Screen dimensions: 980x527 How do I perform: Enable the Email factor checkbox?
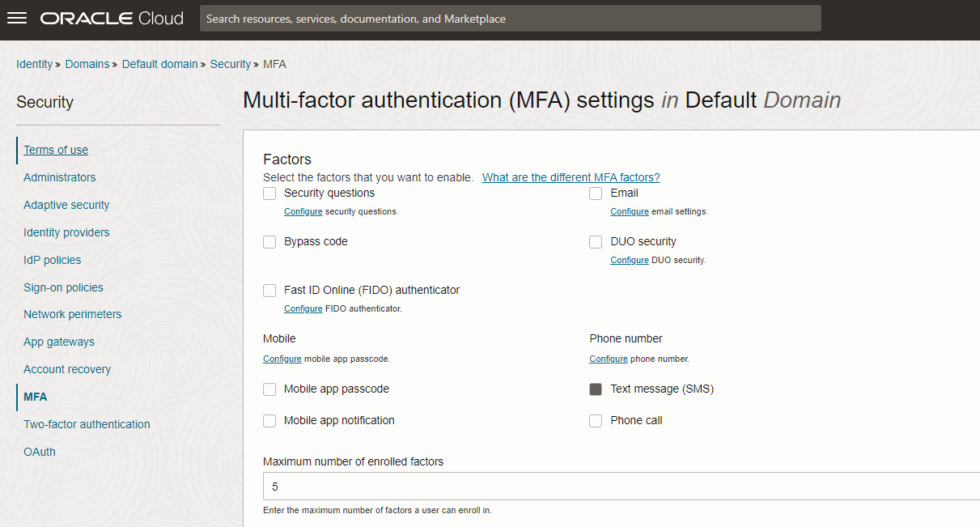click(596, 193)
